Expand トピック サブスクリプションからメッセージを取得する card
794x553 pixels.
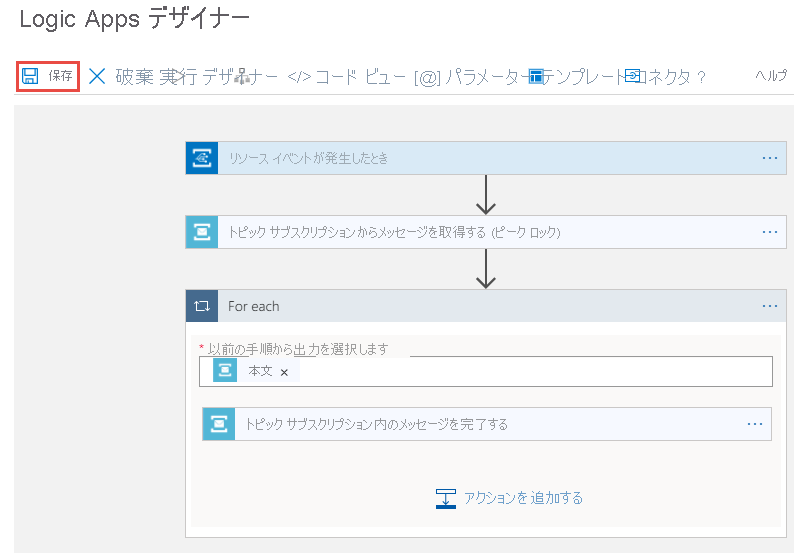click(x=486, y=232)
